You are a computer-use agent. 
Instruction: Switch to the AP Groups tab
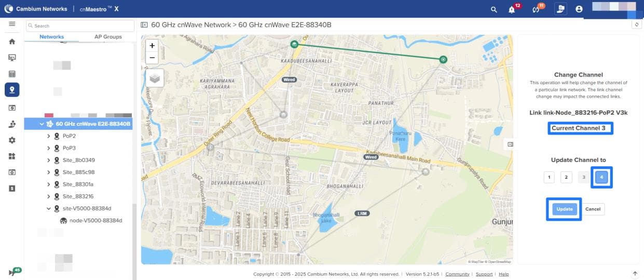tap(108, 37)
